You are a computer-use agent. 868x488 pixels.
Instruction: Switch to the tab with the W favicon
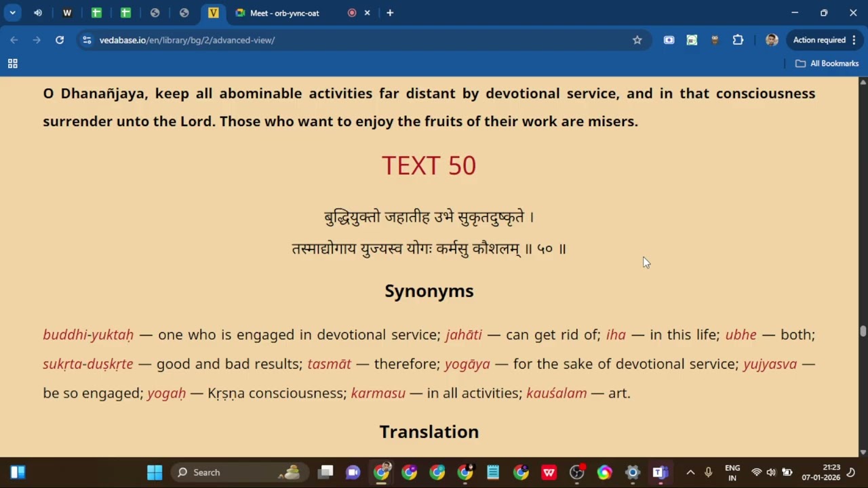click(x=67, y=13)
